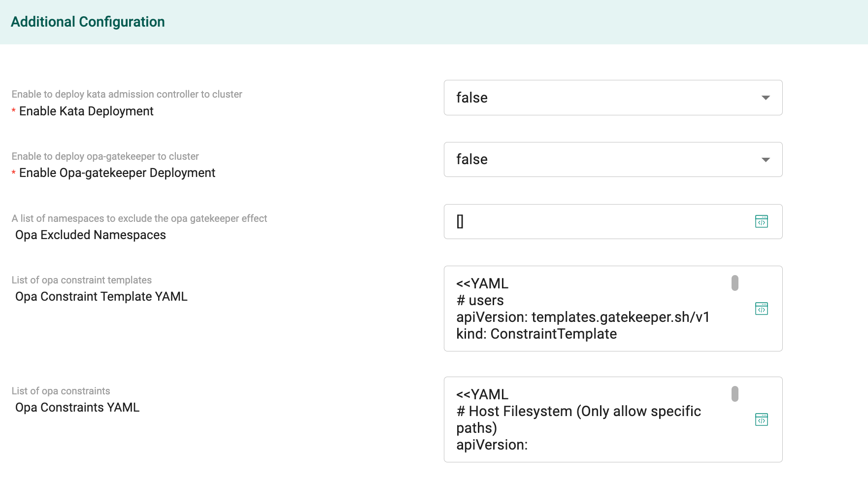
Task: Click the Opa Constraints YAML label
Action: (77, 408)
